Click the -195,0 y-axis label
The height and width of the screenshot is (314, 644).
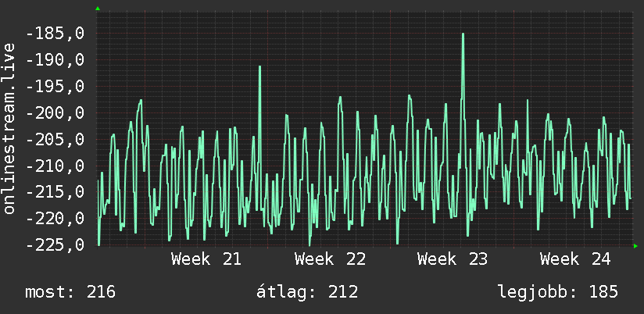pos(55,87)
